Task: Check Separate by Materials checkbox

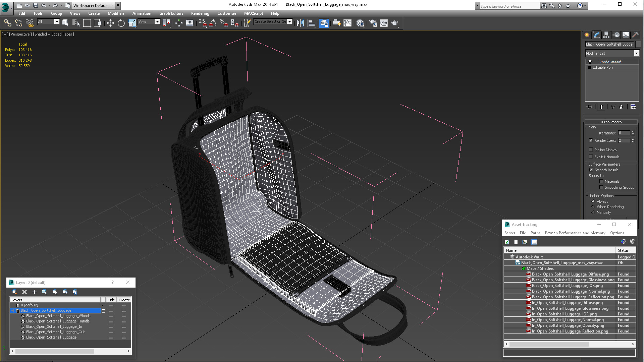Action: click(601, 181)
